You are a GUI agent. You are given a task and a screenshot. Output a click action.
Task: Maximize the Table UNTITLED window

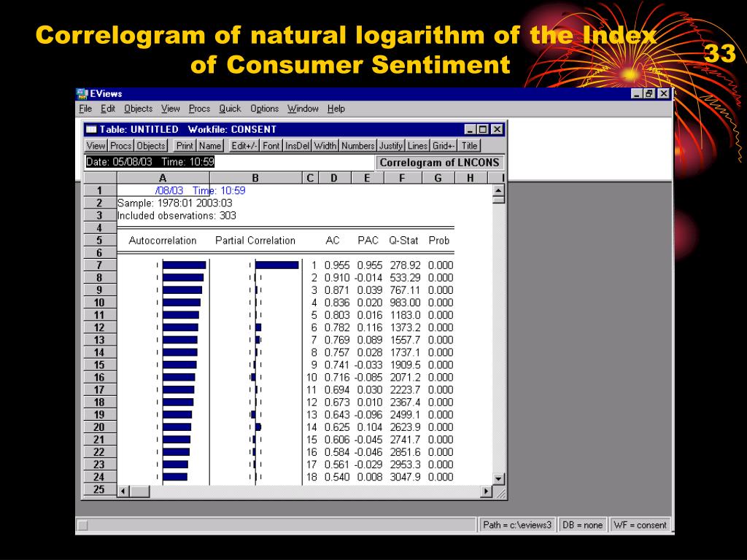point(483,130)
